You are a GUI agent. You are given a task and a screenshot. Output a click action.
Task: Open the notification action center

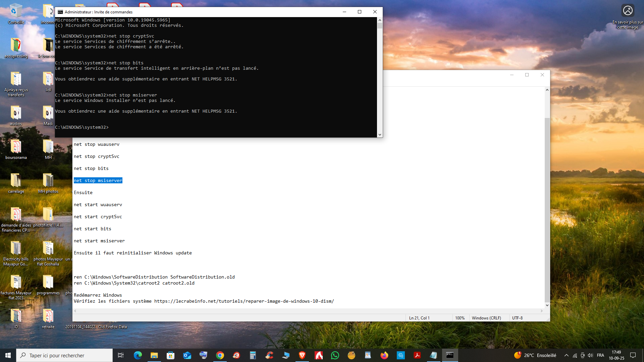pyautogui.click(x=633, y=355)
